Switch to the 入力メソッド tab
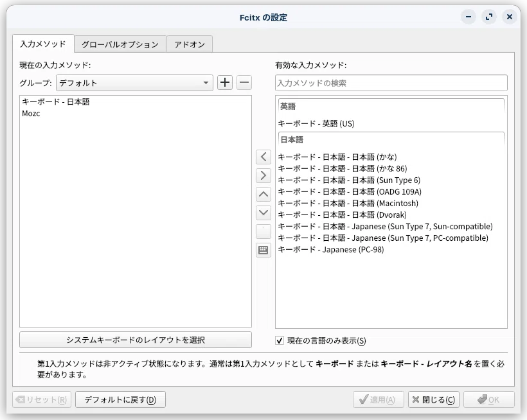The height and width of the screenshot is (420, 527). point(43,44)
